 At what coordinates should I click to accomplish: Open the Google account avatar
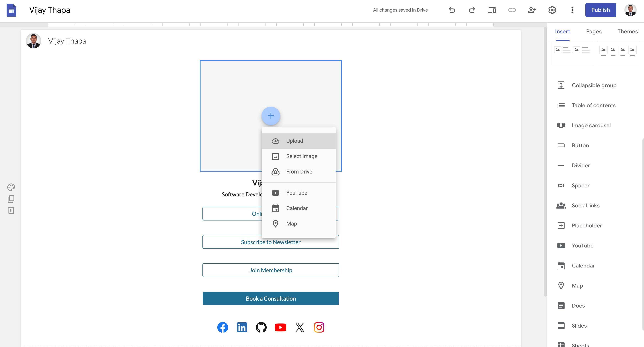[x=630, y=10]
